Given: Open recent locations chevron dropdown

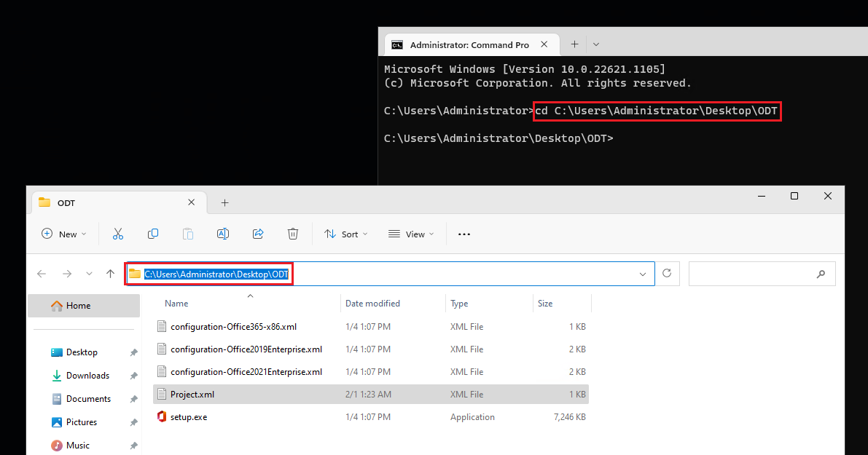Looking at the screenshot, I should coord(89,274).
